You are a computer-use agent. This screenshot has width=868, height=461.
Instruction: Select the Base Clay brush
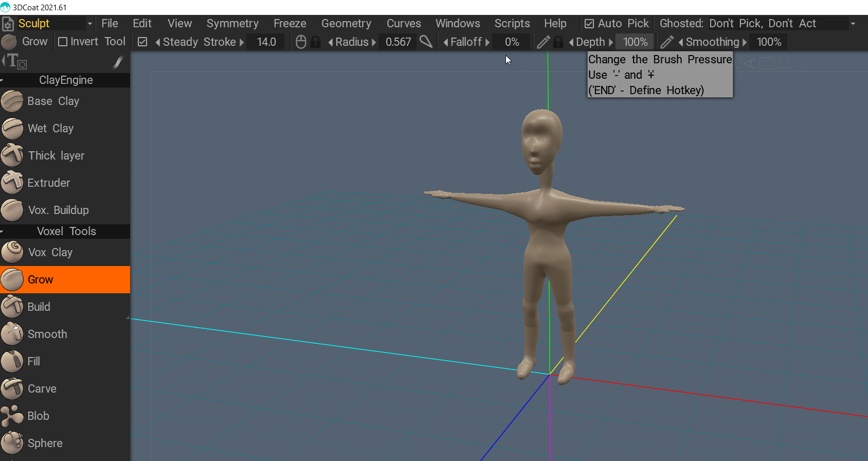click(x=53, y=101)
